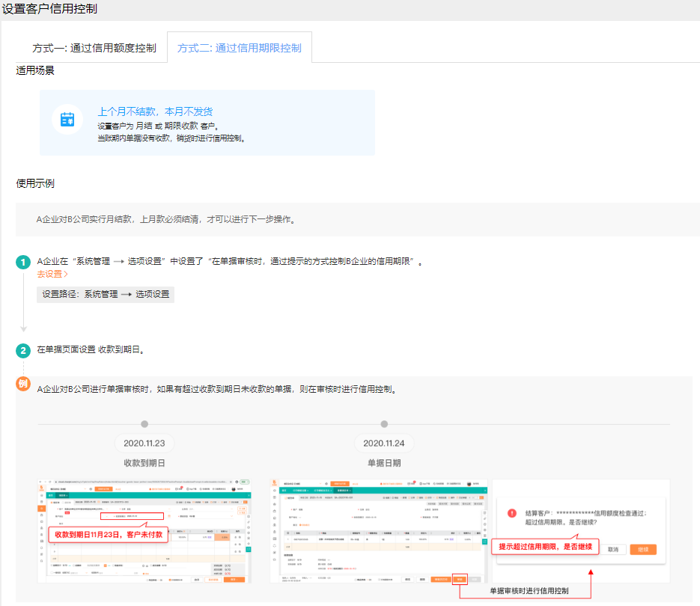The width and height of the screenshot is (700, 606).
Task: Click the headline 上个月不结款，本月不发货
Action: tap(156, 111)
